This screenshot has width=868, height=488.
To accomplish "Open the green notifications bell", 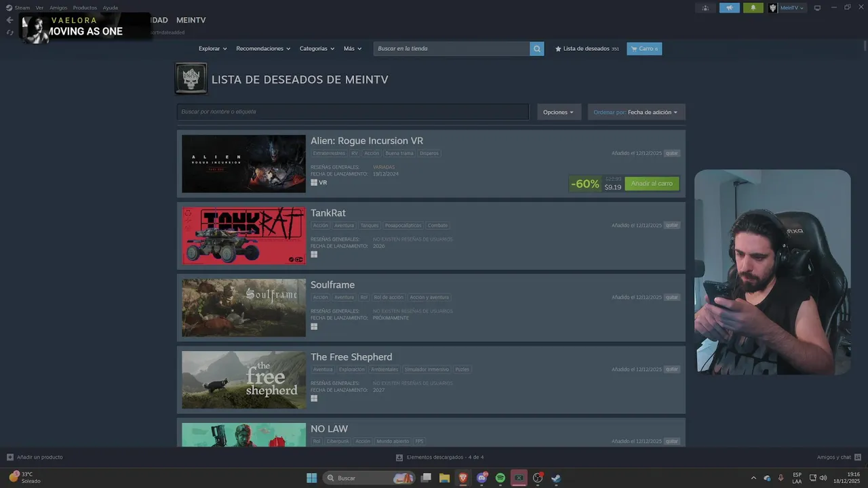I will 753,8.
